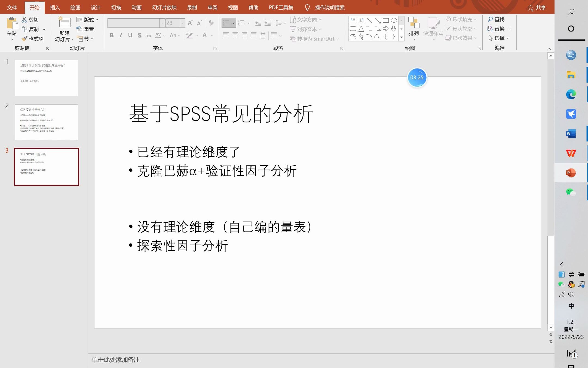Click the Share (共享) button
This screenshot has width=588, height=368.
pos(537,8)
